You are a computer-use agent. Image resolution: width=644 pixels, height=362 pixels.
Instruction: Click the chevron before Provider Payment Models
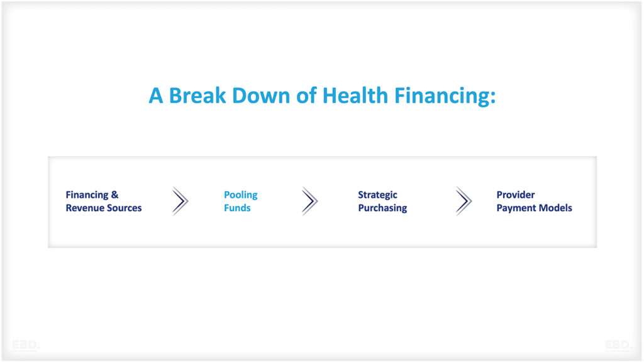tap(464, 201)
